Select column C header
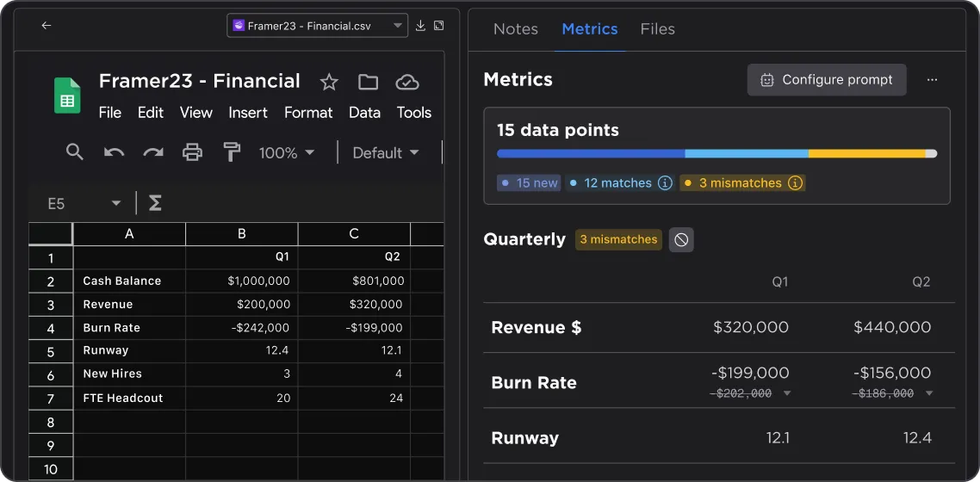Viewport: 980px width, 482px height. coord(355,233)
